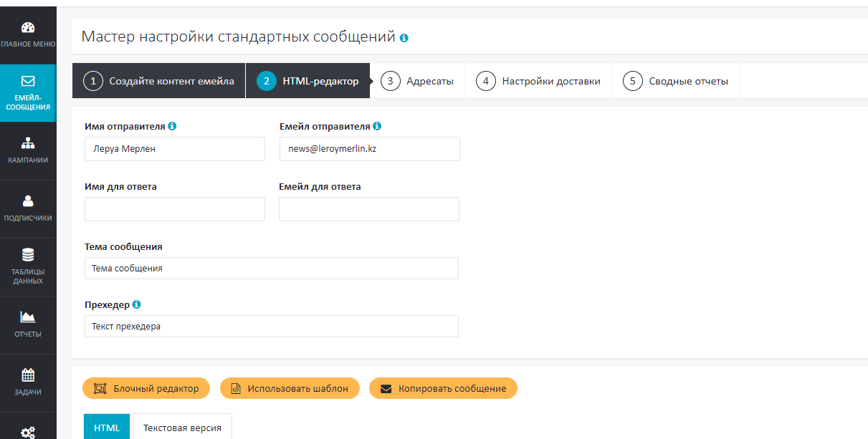
Task: Go to step 3 Адресаты
Action: coord(419,81)
